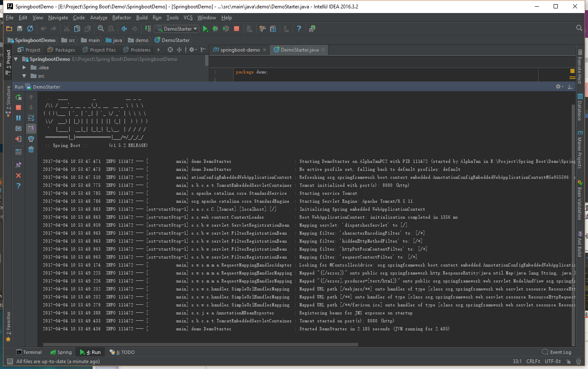Open the VCS menu
This screenshot has height=369, width=588.
point(188,18)
